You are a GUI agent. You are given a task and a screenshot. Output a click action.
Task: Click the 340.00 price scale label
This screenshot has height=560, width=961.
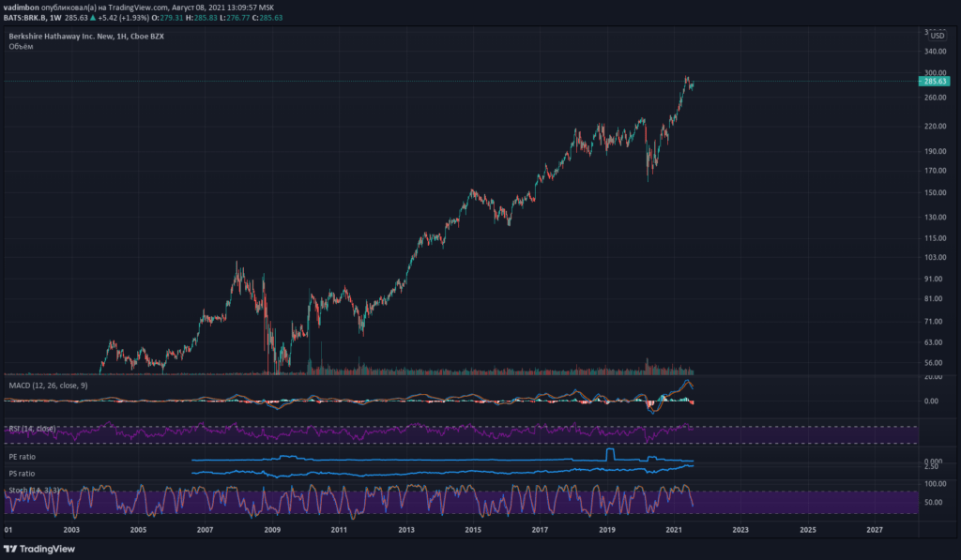(937, 53)
